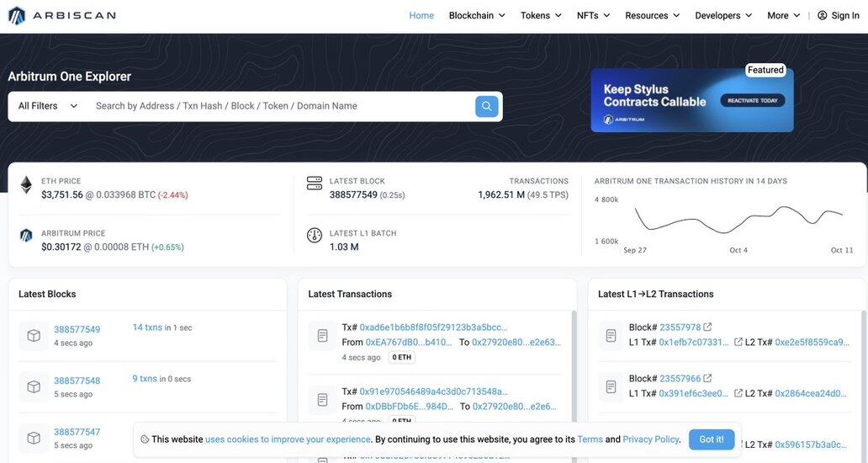Image resolution: width=868 pixels, height=463 pixels.
Task: Open external link icon next to Block 23557966
Action: click(707, 379)
